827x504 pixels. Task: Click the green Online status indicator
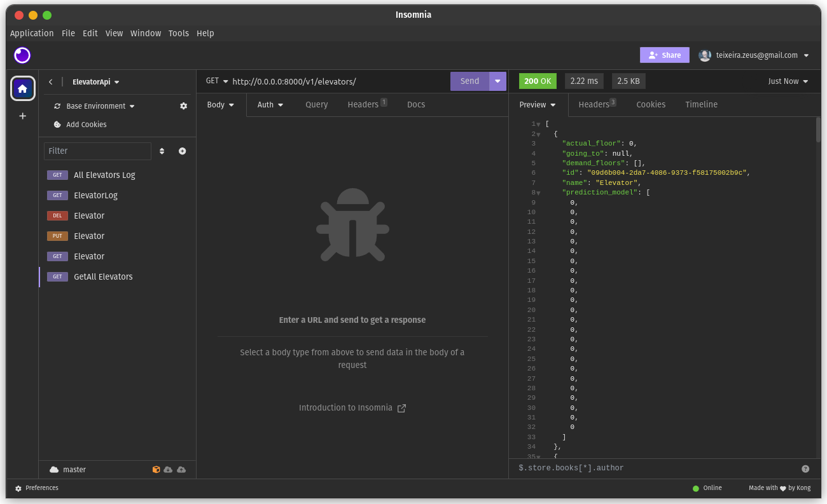point(696,488)
